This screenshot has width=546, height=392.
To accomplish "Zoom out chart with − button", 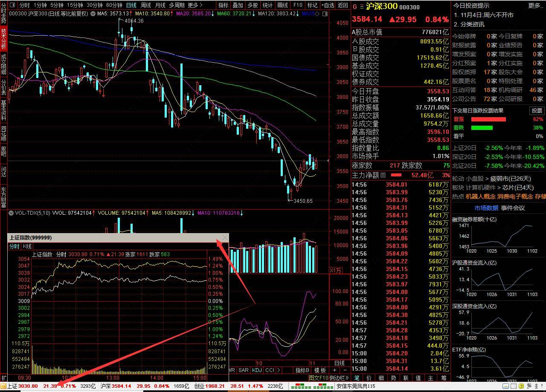I will click(x=345, y=370).
